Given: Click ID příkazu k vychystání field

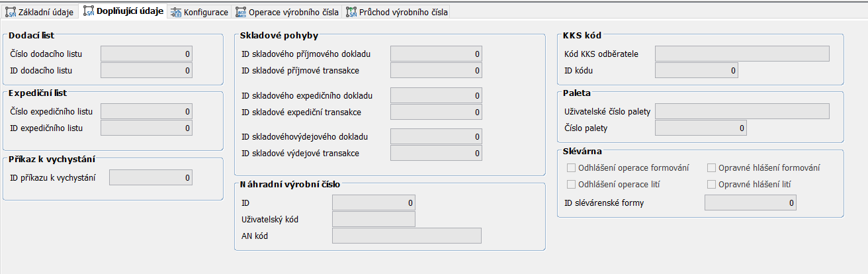Looking at the screenshot, I should tap(150, 177).
